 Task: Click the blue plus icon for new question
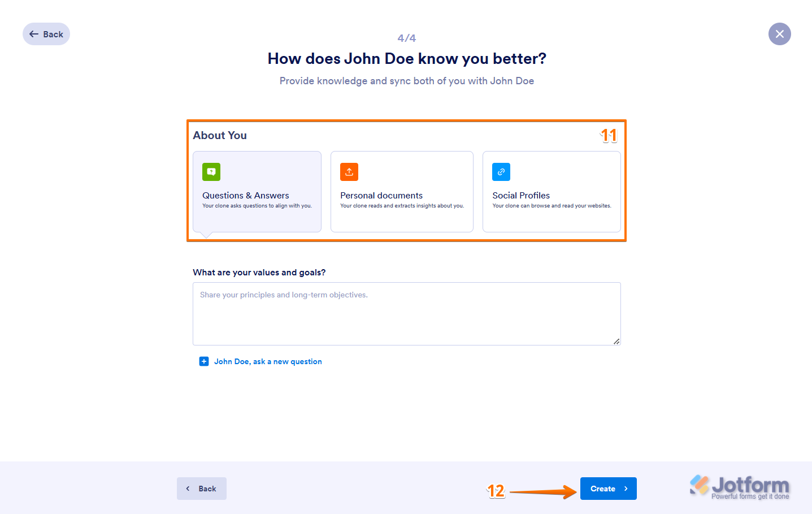coord(204,361)
